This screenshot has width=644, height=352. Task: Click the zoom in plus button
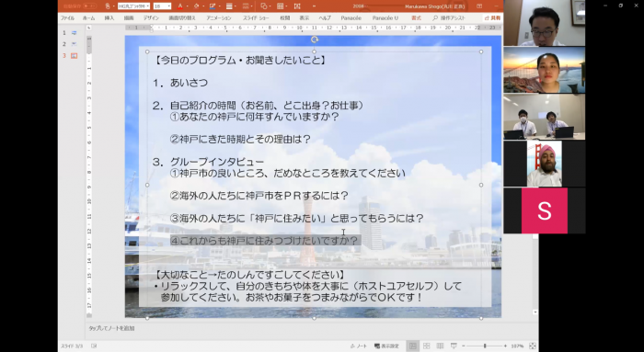(505, 346)
